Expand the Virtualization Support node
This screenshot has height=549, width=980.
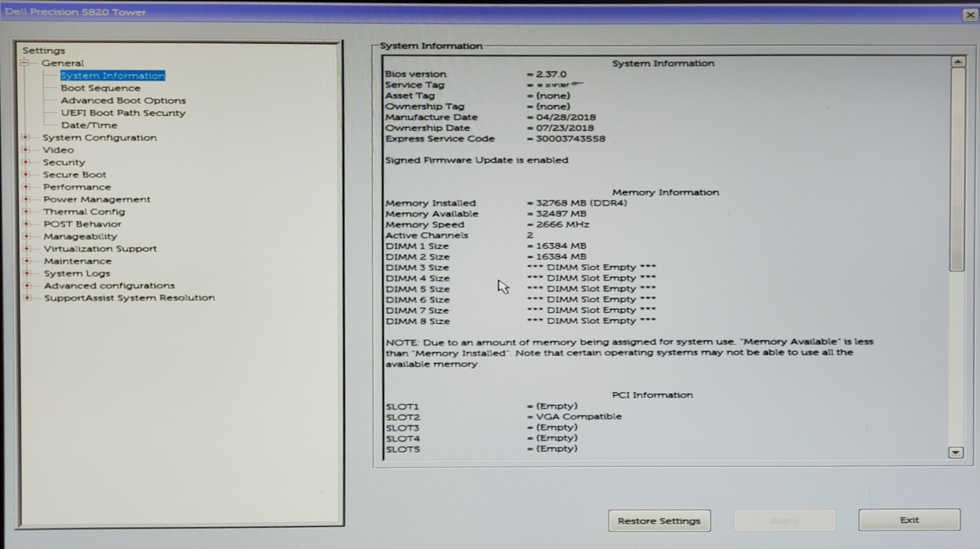tap(26, 249)
